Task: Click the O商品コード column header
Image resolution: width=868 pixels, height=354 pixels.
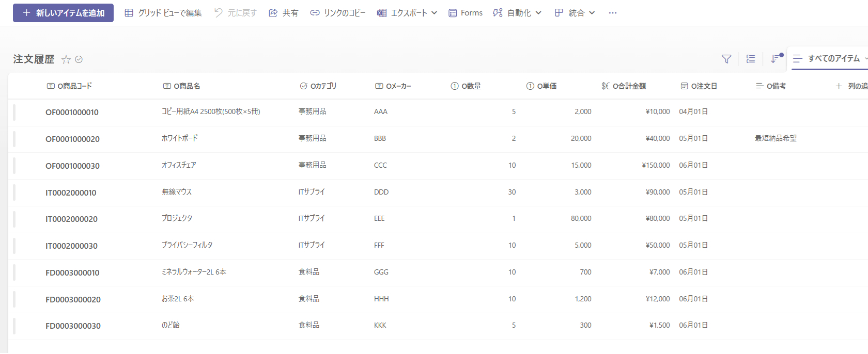Action: pos(69,86)
